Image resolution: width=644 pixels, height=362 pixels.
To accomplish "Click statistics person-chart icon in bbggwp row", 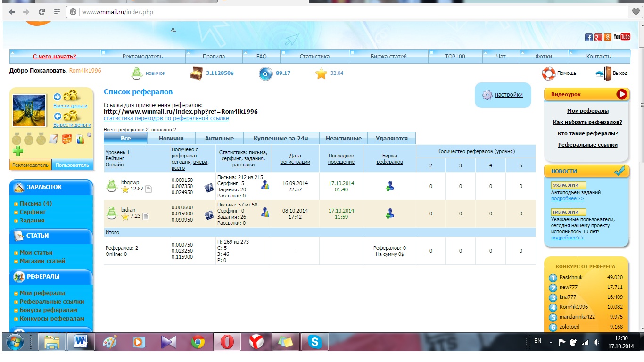I will [x=265, y=185].
